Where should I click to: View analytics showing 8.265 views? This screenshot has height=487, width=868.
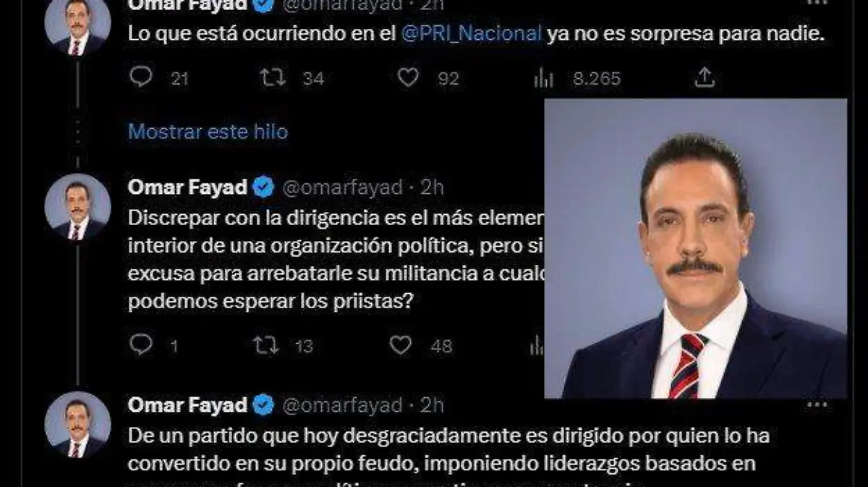click(x=543, y=78)
